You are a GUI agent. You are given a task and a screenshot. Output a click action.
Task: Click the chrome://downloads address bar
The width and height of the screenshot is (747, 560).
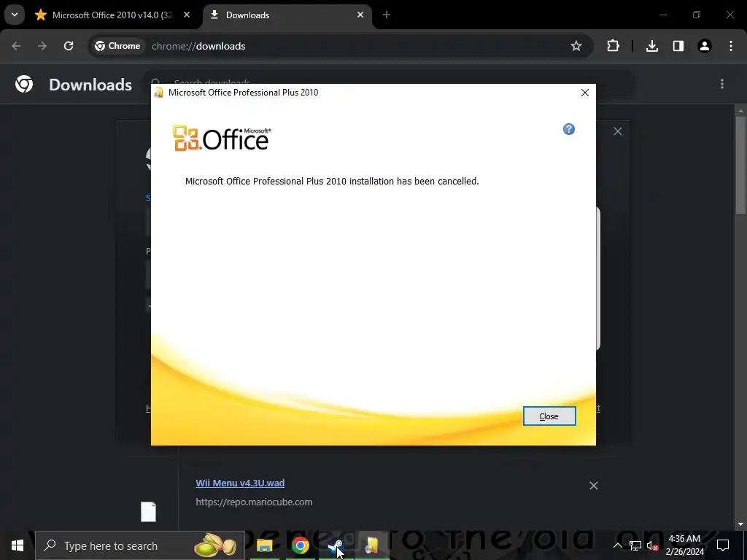click(341, 46)
